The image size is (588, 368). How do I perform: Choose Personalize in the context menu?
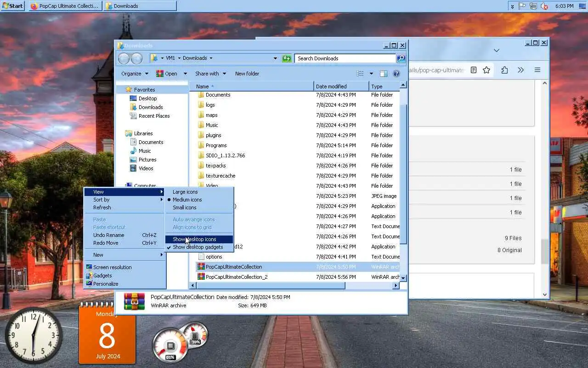(x=124, y=284)
